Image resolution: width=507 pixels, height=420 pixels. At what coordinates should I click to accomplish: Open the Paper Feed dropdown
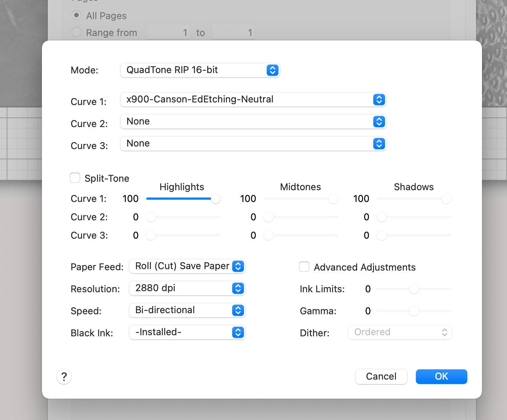187,266
